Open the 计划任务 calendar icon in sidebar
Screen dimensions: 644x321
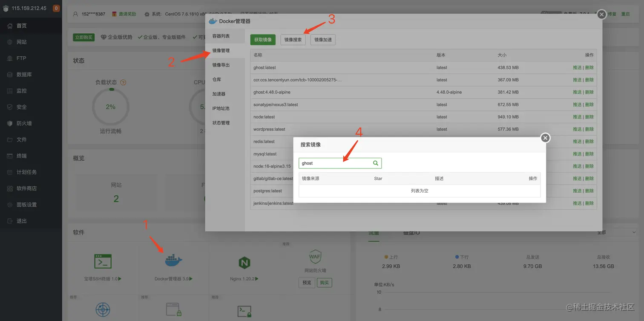pyautogui.click(x=9, y=172)
